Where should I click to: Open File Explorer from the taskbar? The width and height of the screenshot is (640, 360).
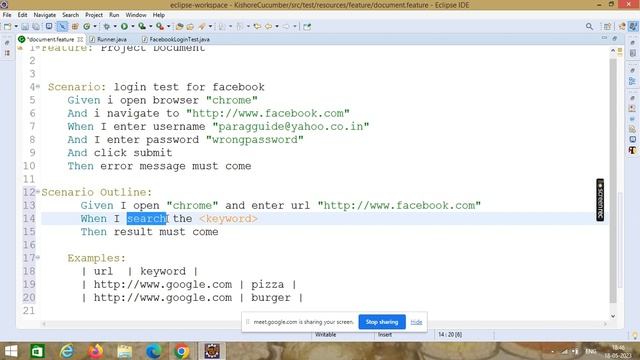coord(124,351)
